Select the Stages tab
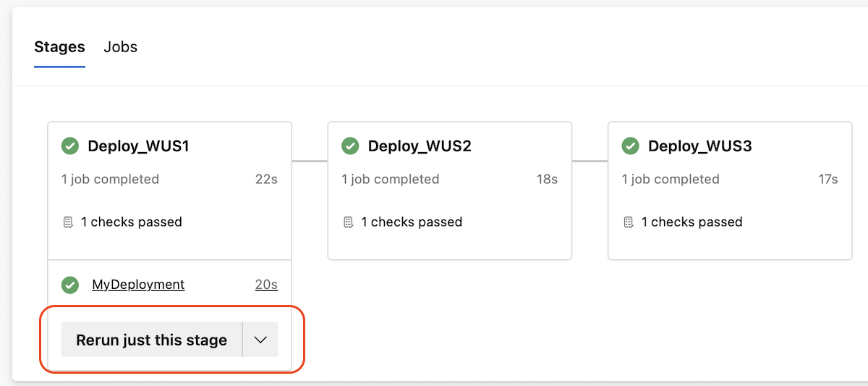The width and height of the screenshot is (868, 386). point(59,47)
